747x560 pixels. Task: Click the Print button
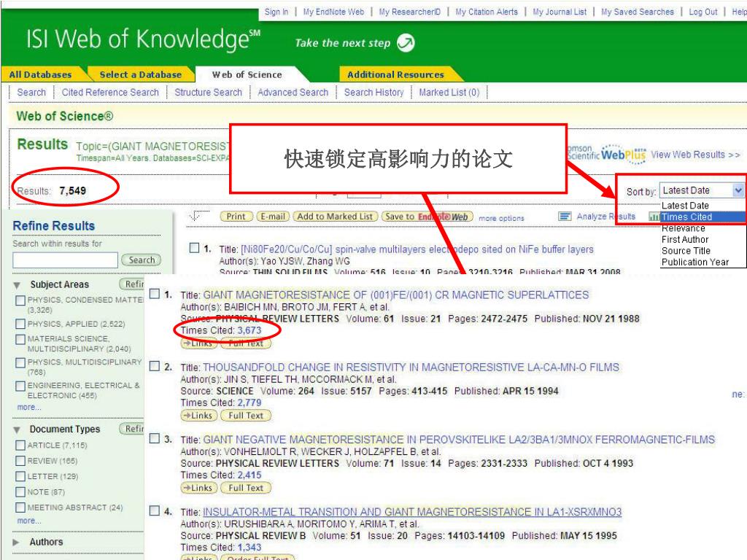(x=236, y=217)
